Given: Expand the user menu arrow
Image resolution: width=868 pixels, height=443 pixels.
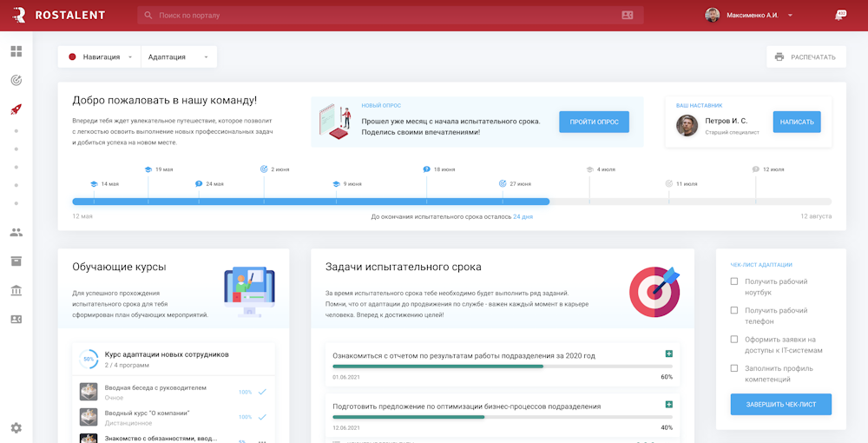Looking at the screenshot, I should click(x=790, y=16).
